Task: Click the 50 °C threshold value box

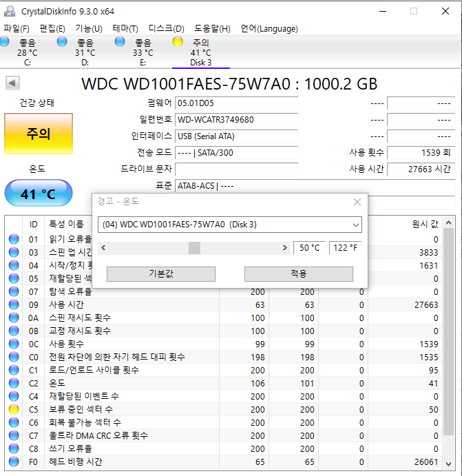Action: coord(310,248)
